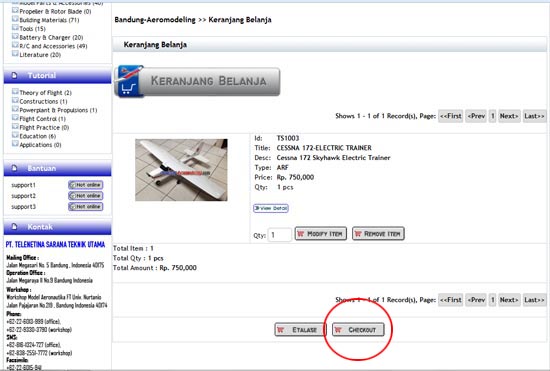550x371 pixels.
Task: Click the Qty input field
Action: 280,235
